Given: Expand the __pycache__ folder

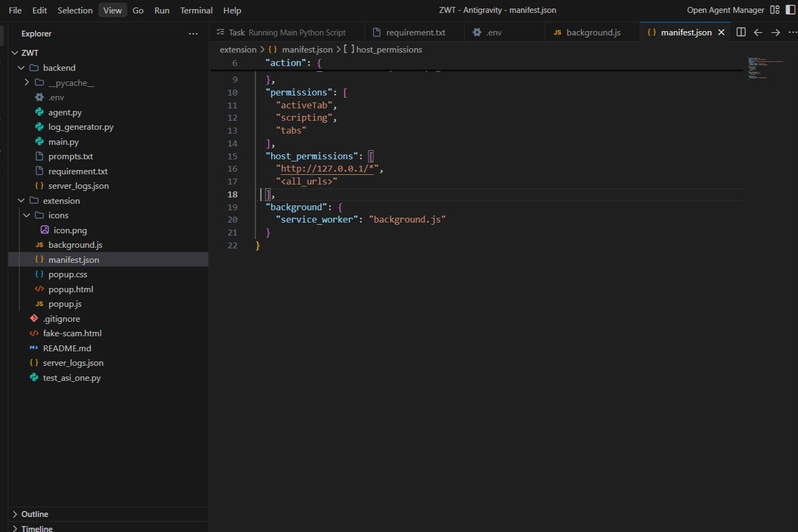Looking at the screenshot, I should pyautogui.click(x=27, y=83).
